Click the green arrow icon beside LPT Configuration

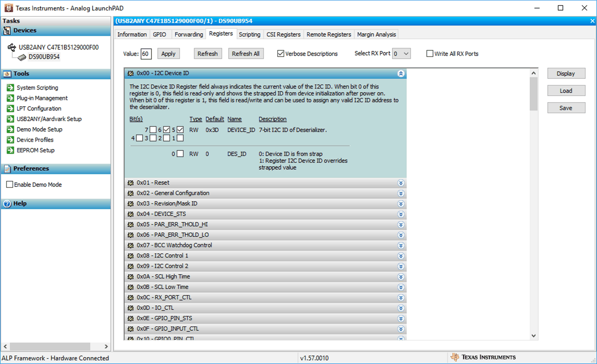(10, 108)
